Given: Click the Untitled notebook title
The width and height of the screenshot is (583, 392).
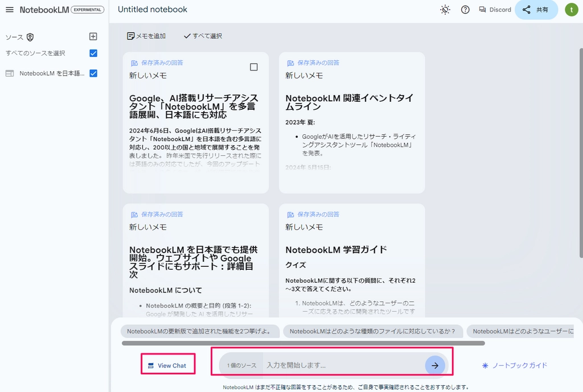Looking at the screenshot, I should pos(153,10).
